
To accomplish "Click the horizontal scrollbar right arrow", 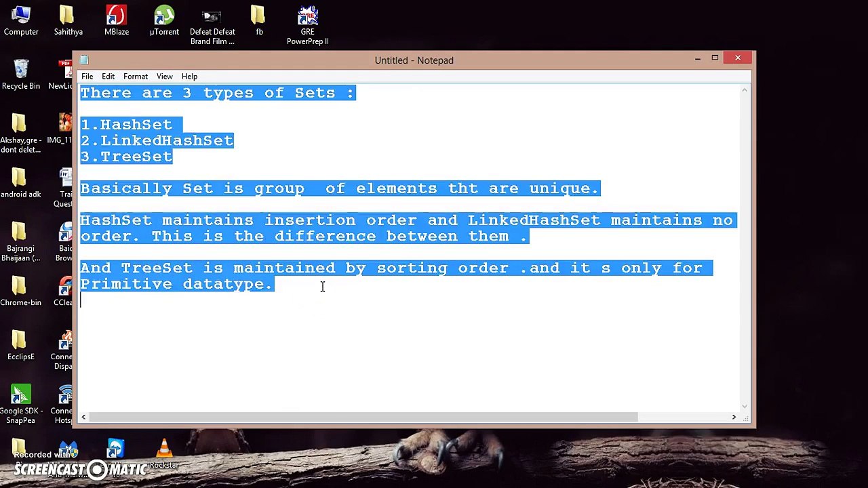I will (734, 418).
